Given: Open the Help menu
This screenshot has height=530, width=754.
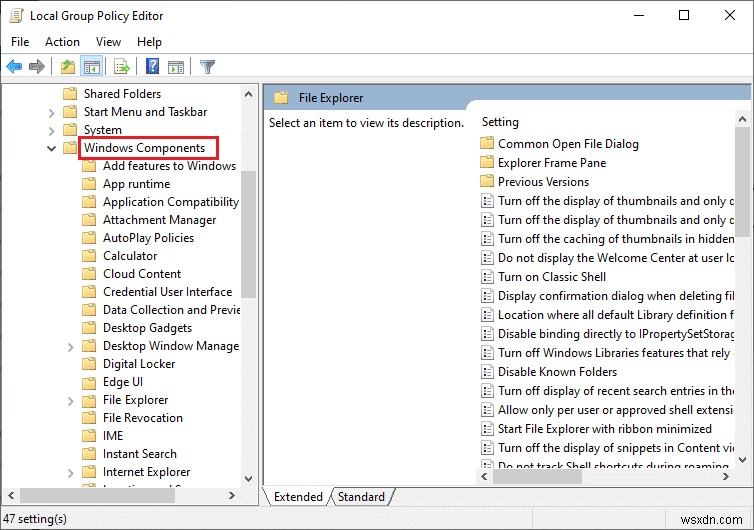Looking at the screenshot, I should 149,42.
